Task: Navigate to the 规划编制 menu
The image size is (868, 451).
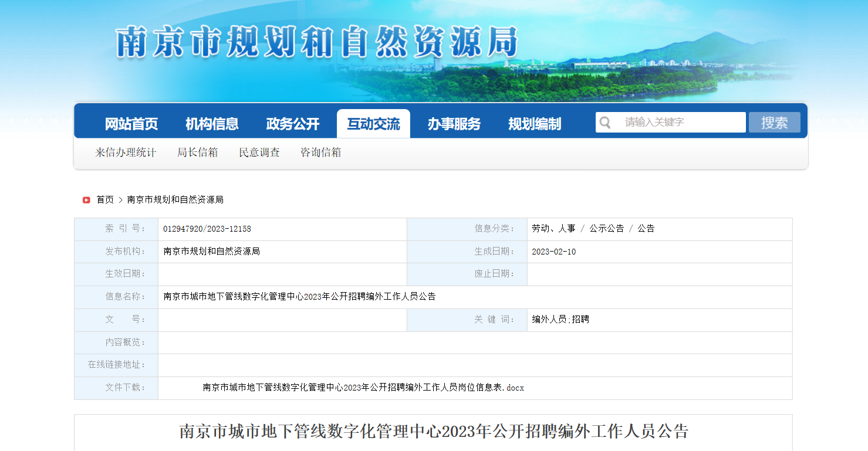Action: tap(534, 124)
